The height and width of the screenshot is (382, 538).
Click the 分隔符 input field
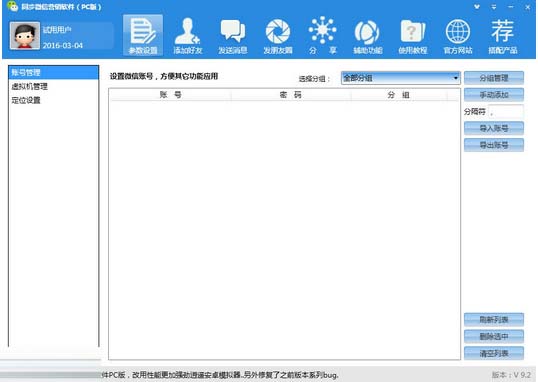[x=506, y=112]
